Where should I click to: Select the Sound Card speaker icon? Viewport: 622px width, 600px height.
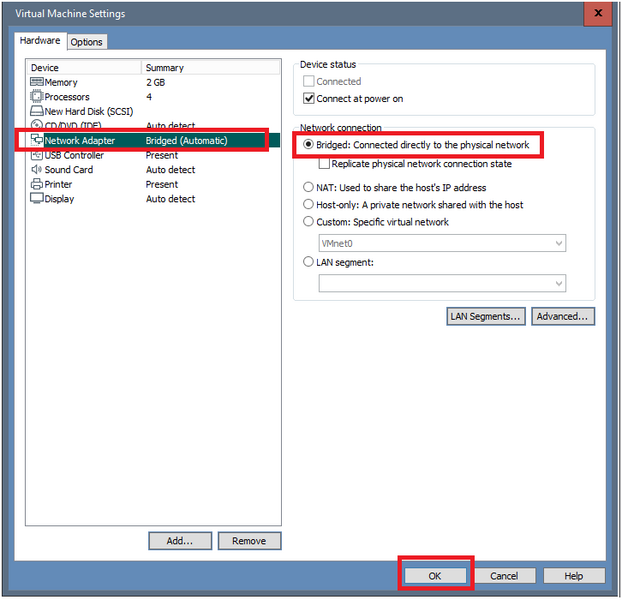tap(37, 170)
